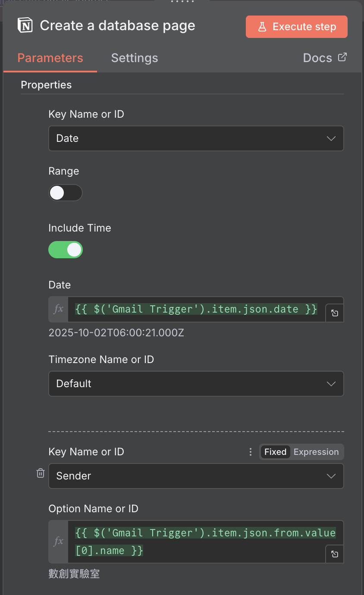Screen dimensions: 364x595
Task: Open the Docs link
Action: click(318, 58)
